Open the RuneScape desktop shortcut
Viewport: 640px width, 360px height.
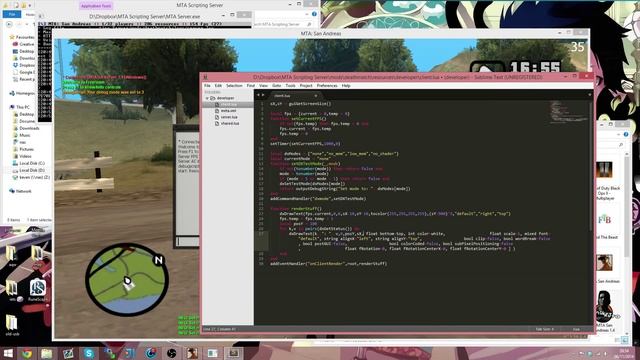click(x=38, y=290)
